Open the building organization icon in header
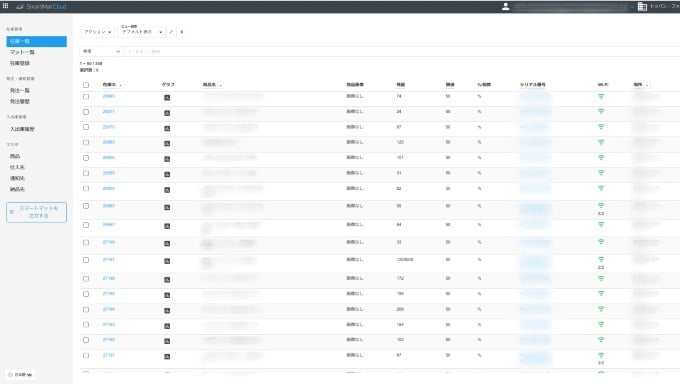Screen dimensions: 680x384 pyautogui.click(x=642, y=7)
